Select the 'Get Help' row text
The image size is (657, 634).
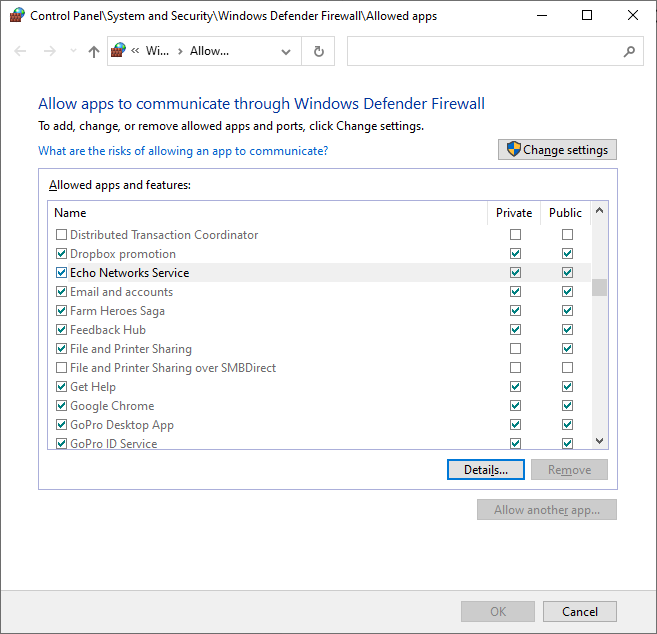coord(93,387)
